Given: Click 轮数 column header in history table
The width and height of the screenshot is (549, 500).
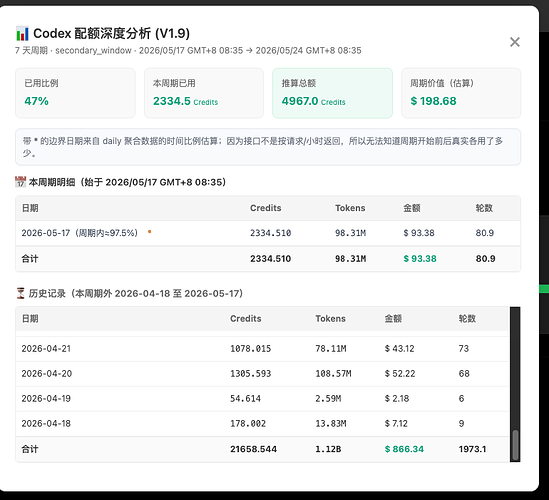Looking at the screenshot, I should click(x=467, y=319).
